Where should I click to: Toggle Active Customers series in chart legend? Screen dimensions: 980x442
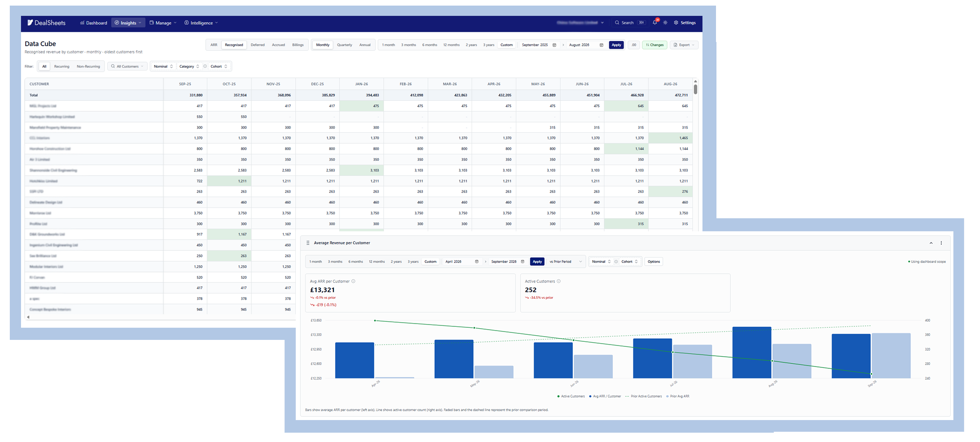point(571,396)
